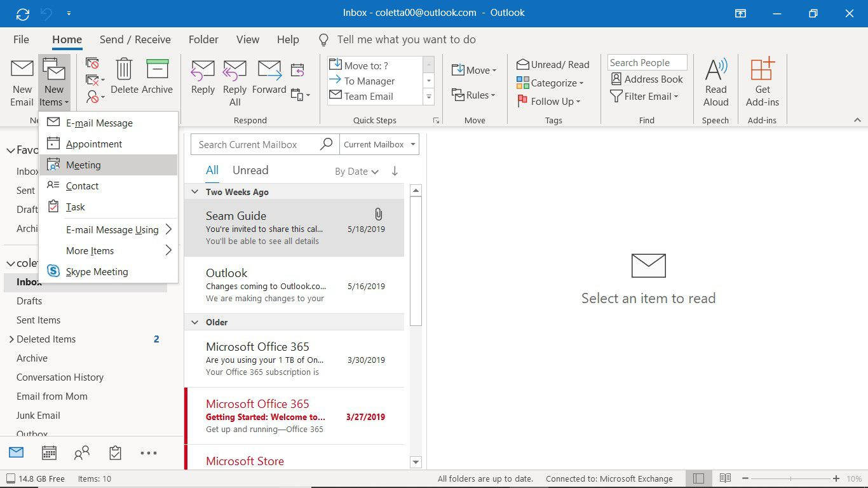Toggle Unread/ Read status
This screenshot has width=868, height=488.
coord(553,64)
